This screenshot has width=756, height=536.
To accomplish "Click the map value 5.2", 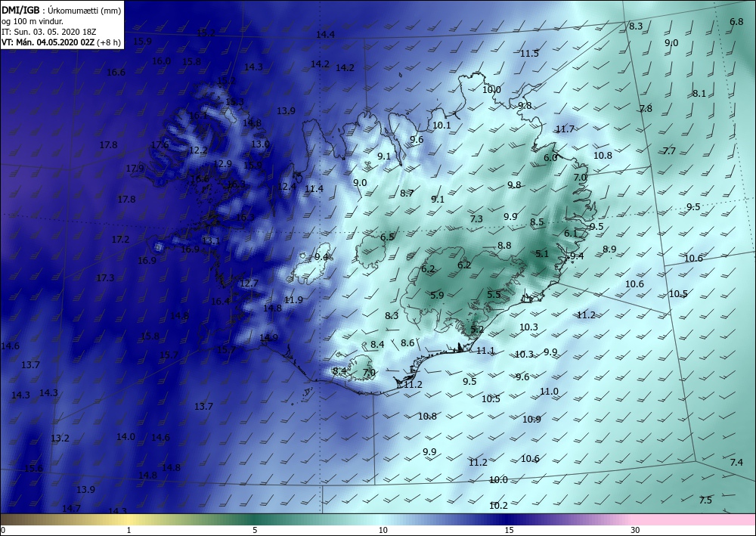I will coord(477,330).
